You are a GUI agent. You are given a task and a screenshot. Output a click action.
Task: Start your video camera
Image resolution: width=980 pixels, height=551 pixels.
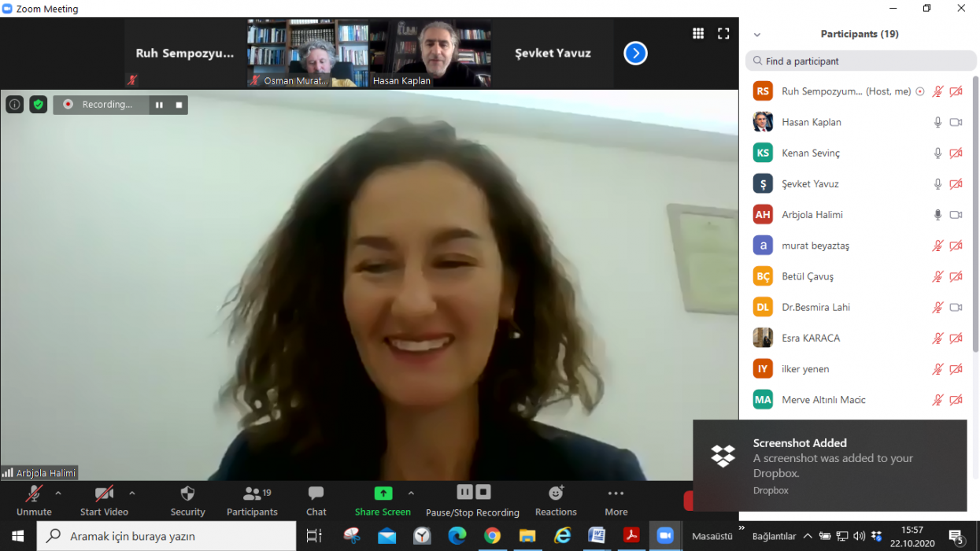[104, 501]
